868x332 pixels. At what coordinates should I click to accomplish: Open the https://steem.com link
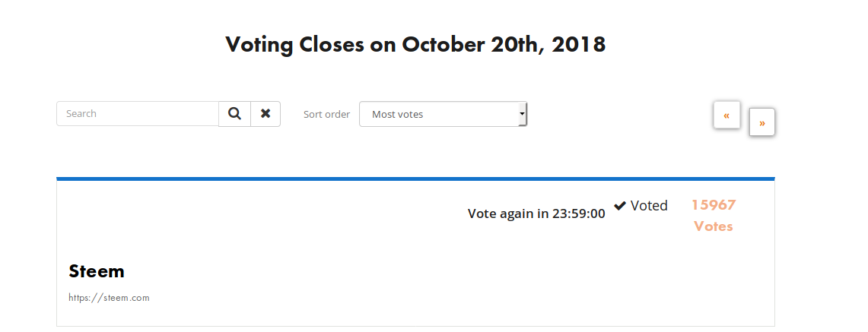[109, 298]
